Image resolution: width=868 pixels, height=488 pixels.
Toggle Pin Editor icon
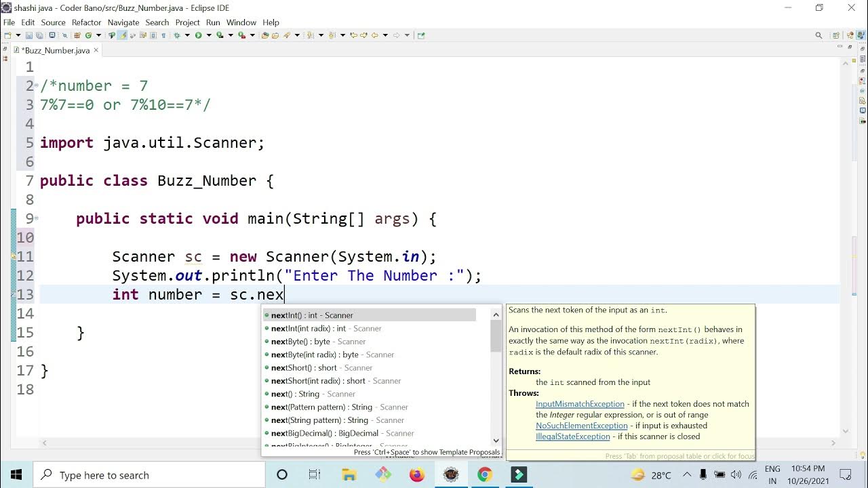point(420,35)
